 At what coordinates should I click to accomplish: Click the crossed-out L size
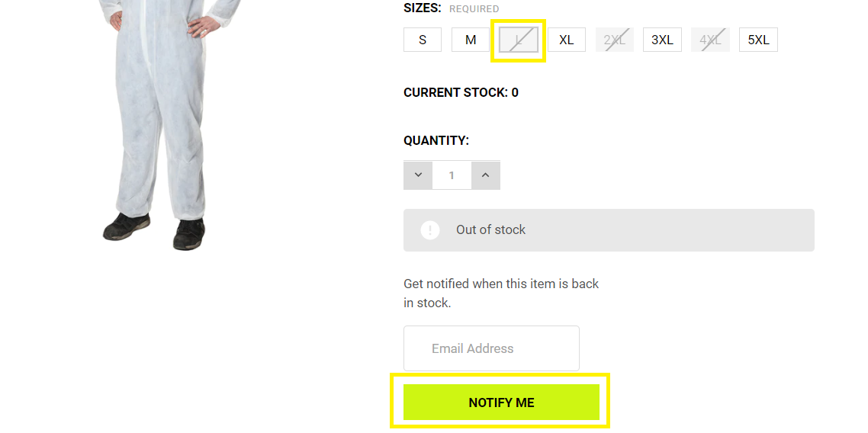coord(519,40)
